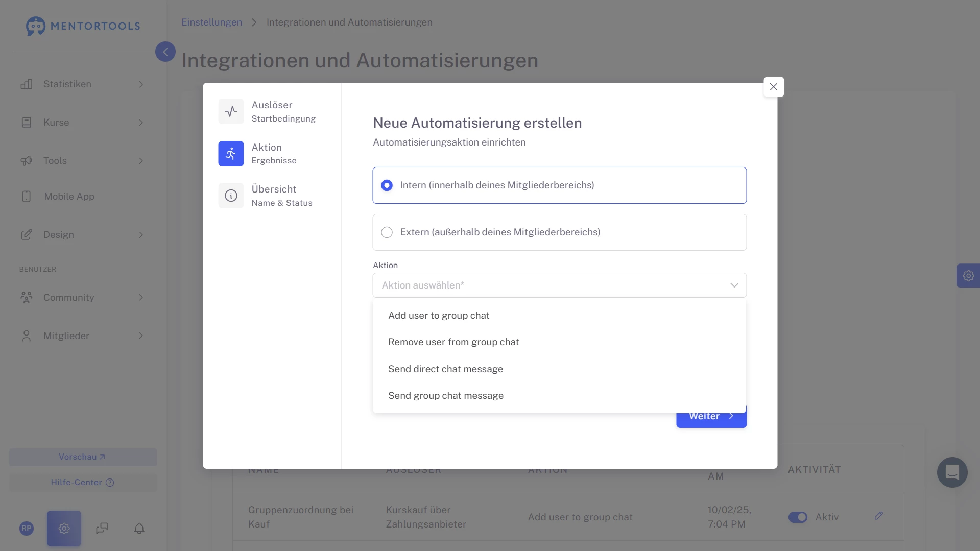
Task: Click the Aktion running figure icon
Action: [231, 154]
